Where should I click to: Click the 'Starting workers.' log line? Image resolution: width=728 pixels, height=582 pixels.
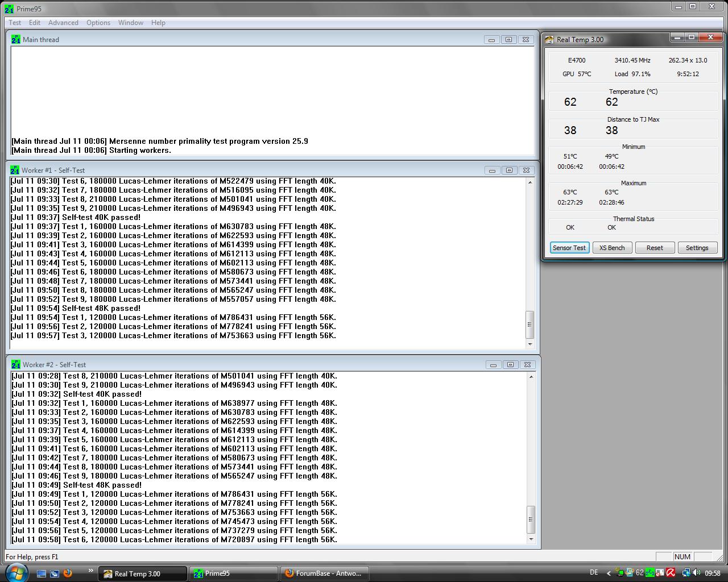pyautogui.click(x=91, y=151)
